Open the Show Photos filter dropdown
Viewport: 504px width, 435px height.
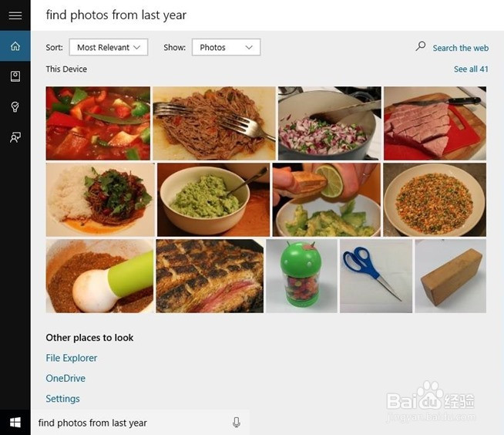[x=226, y=47]
